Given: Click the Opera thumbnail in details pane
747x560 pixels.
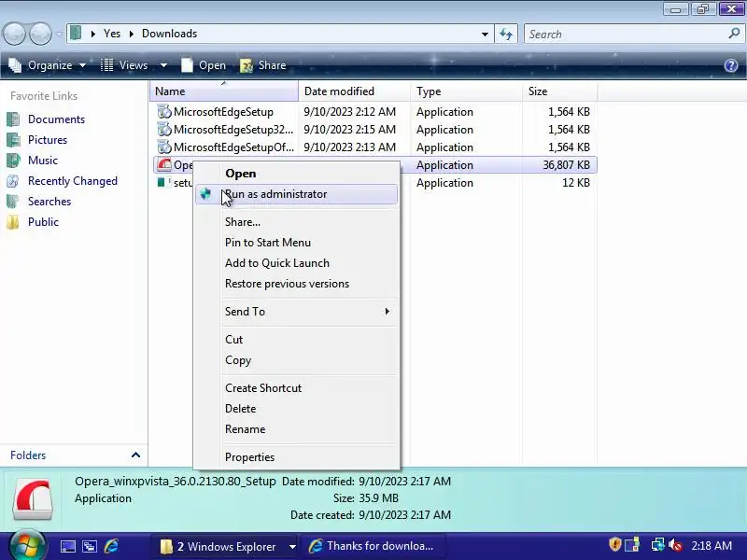Looking at the screenshot, I should 33,499.
